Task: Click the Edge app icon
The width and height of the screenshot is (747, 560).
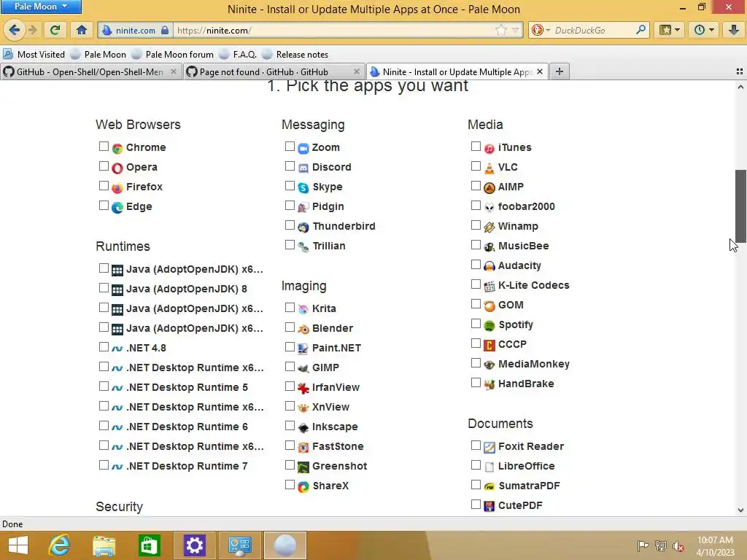Action: tap(117, 207)
